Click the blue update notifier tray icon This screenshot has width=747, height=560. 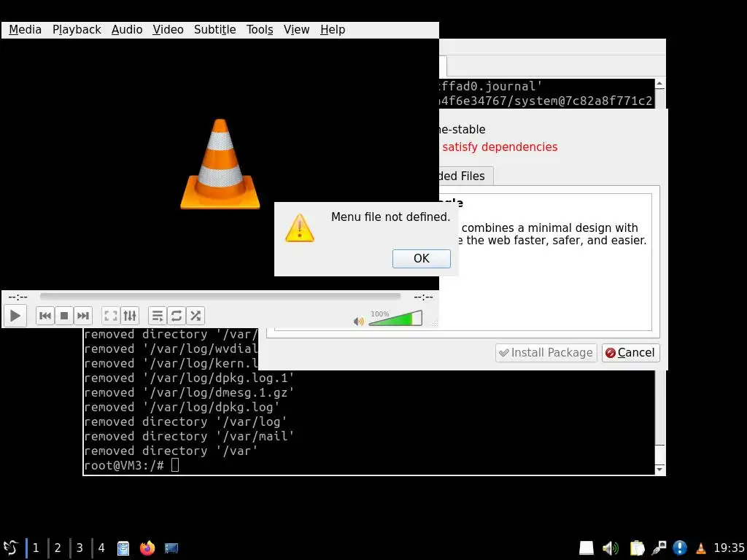(x=680, y=548)
